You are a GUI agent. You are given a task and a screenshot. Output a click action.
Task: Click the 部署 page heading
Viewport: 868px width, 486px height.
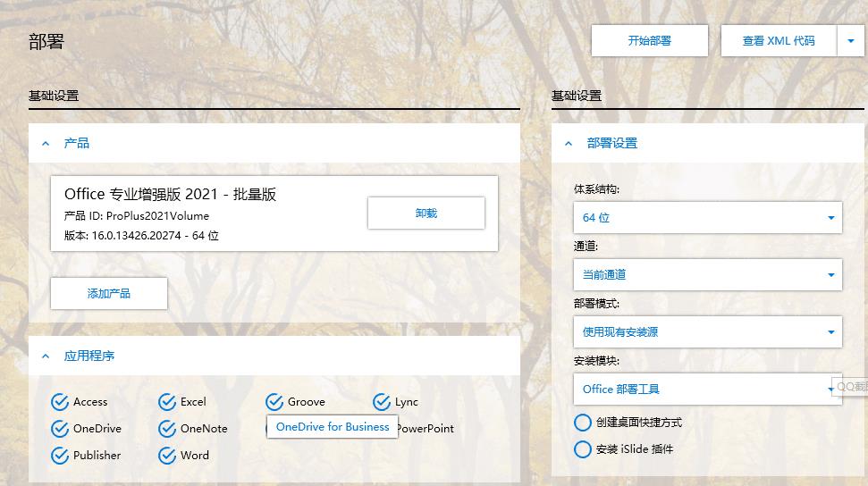pos(46,41)
